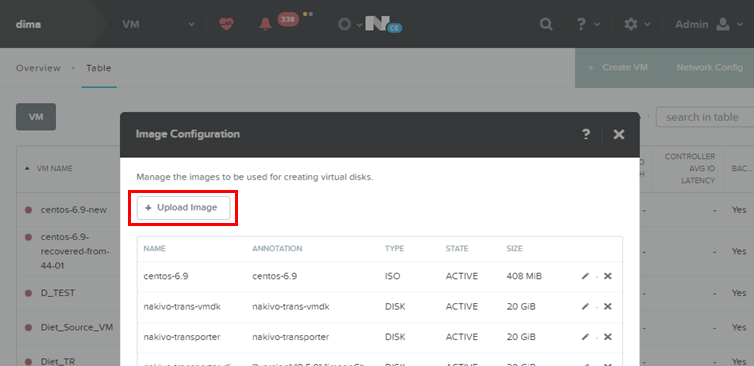Click the Create VM button

click(x=618, y=68)
